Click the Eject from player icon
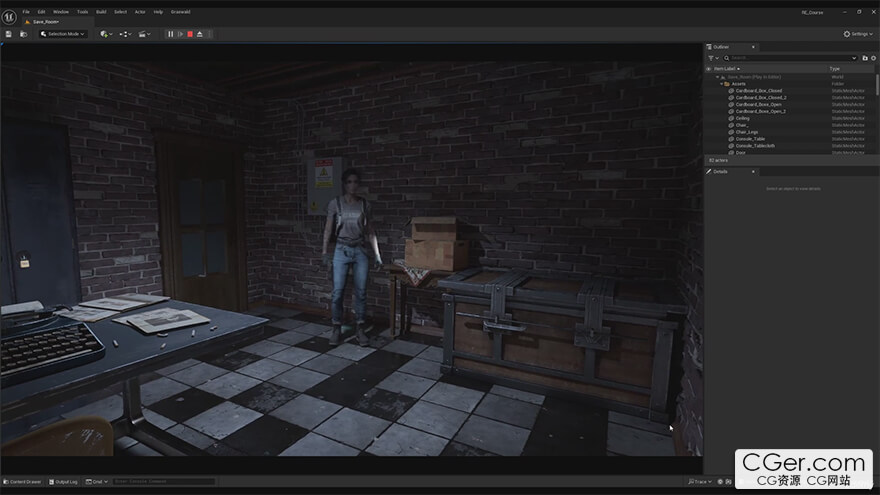880x495 pixels. [199, 34]
